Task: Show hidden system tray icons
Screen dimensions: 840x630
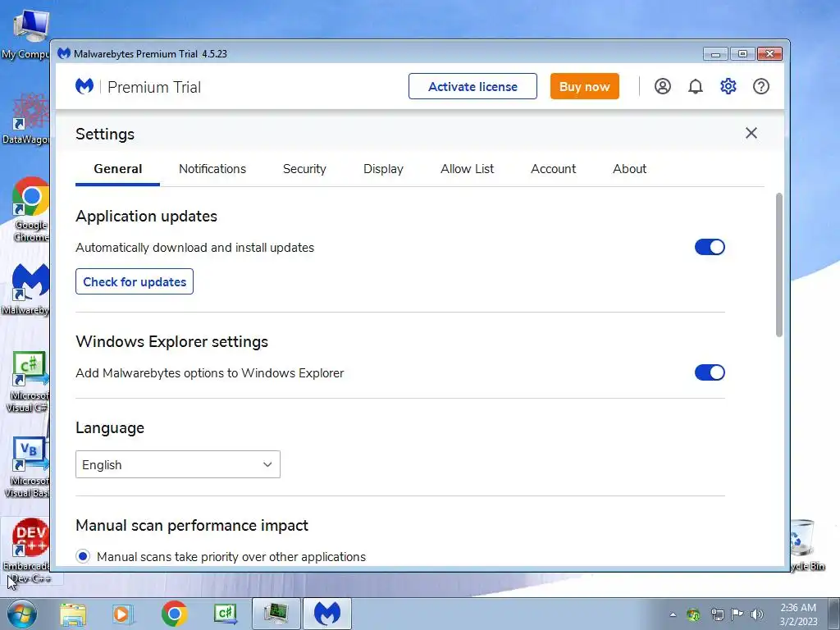Action: [x=673, y=614]
